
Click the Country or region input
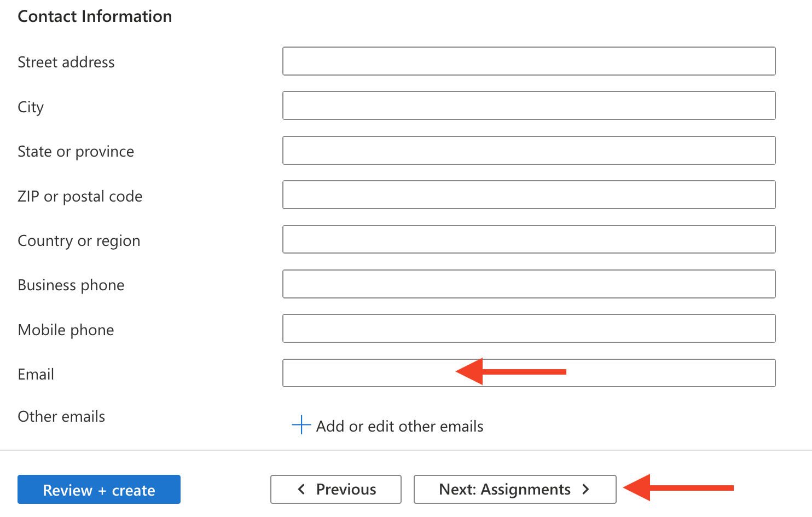(529, 240)
